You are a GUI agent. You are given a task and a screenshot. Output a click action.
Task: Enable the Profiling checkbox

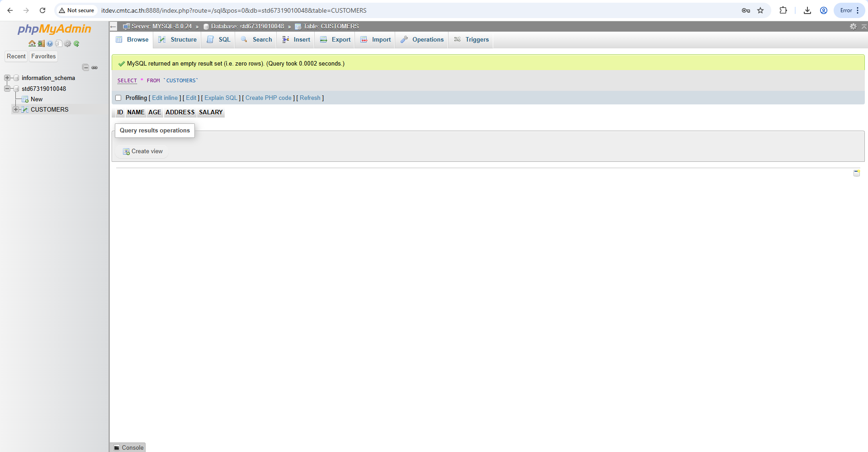pos(118,98)
